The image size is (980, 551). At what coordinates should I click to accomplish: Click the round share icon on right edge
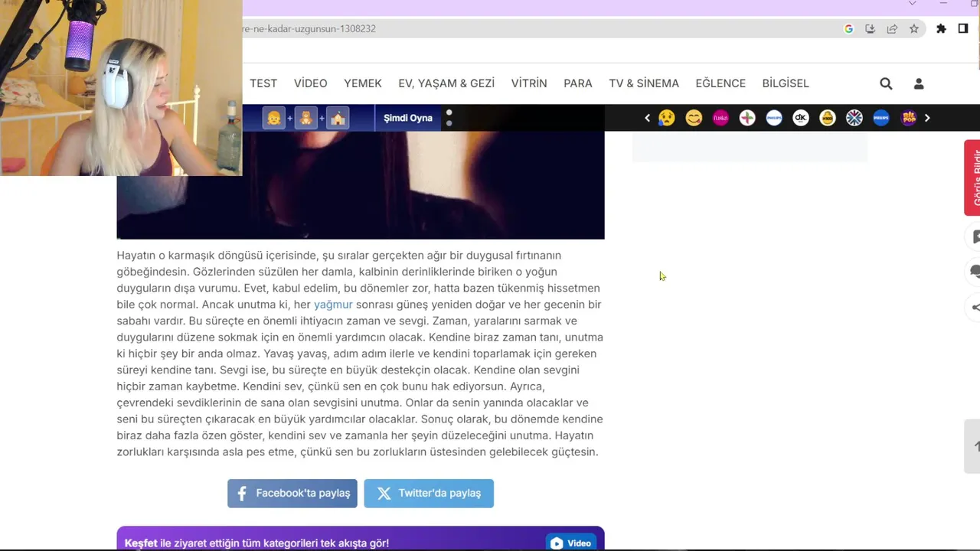click(973, 308)
